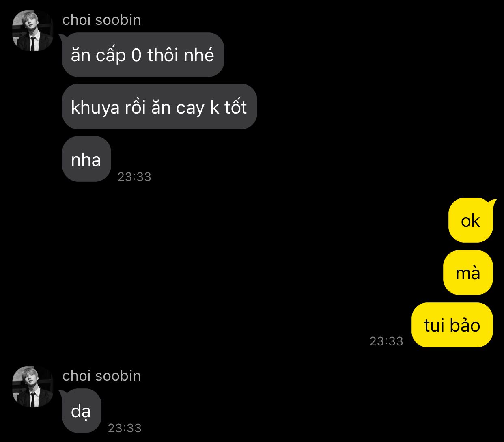Viewport: 504px width, 442px height.
Task: Select the yellow 'ok' message bubble
Action: point(471,220)
